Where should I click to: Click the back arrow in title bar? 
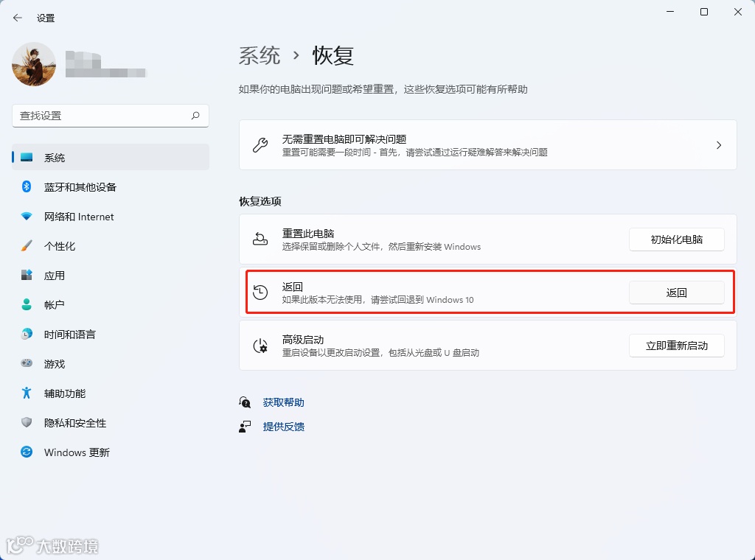(x=18, y=18)
